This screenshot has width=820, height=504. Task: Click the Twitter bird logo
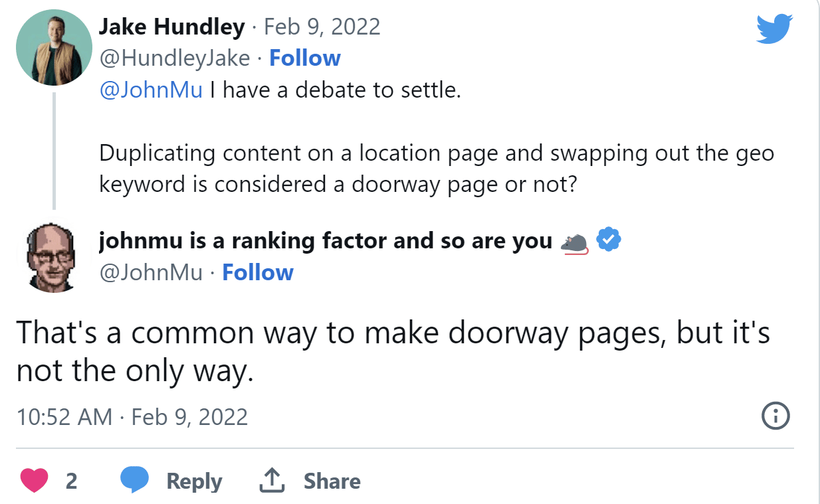774,30
